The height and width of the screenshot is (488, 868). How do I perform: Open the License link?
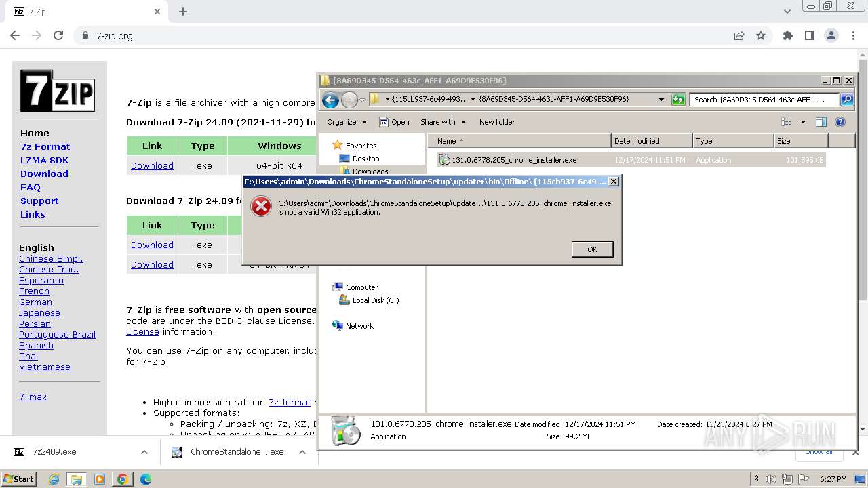pyautogui.click(x=142, y=331)
